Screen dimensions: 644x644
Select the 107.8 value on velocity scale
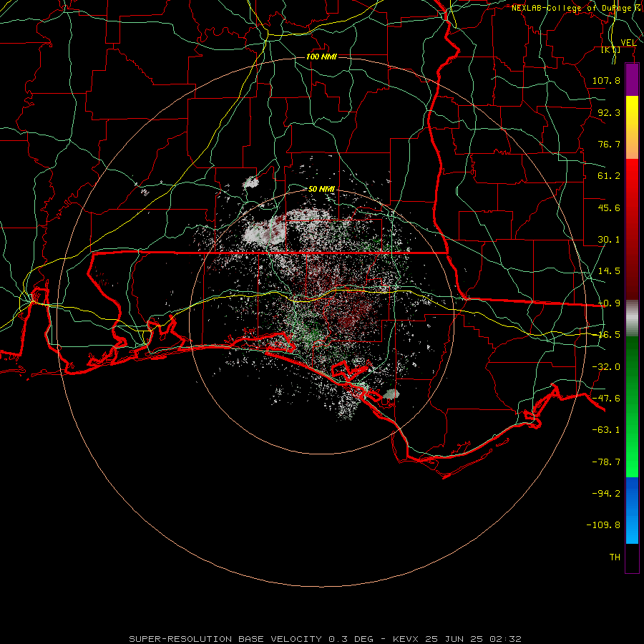606,80
